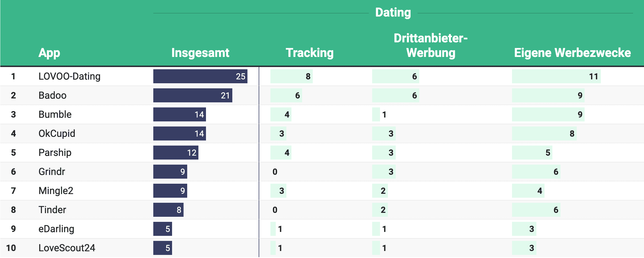This screenshot has height=258, width=644.
Task: Select the Bumble app name
Action: [x=55, y=114]
